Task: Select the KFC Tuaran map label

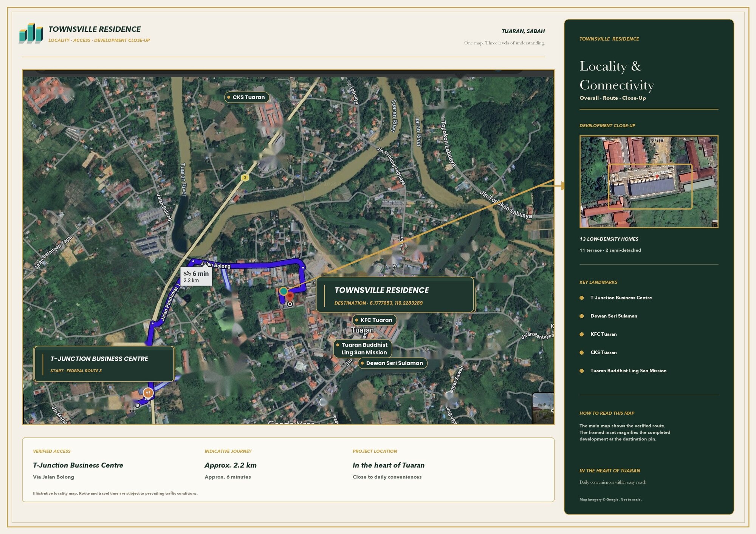Action: coord(374,320)
